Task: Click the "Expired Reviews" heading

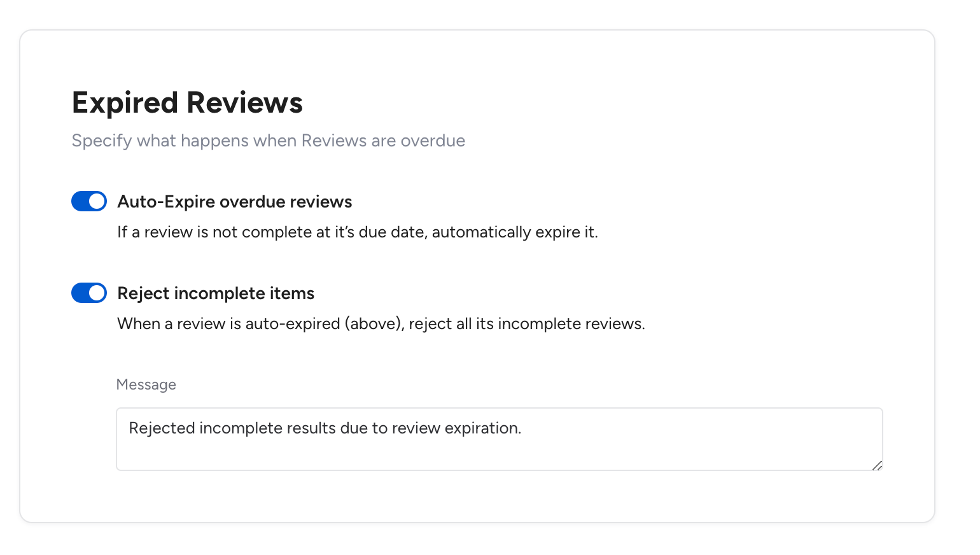Action: coord(187,102)
